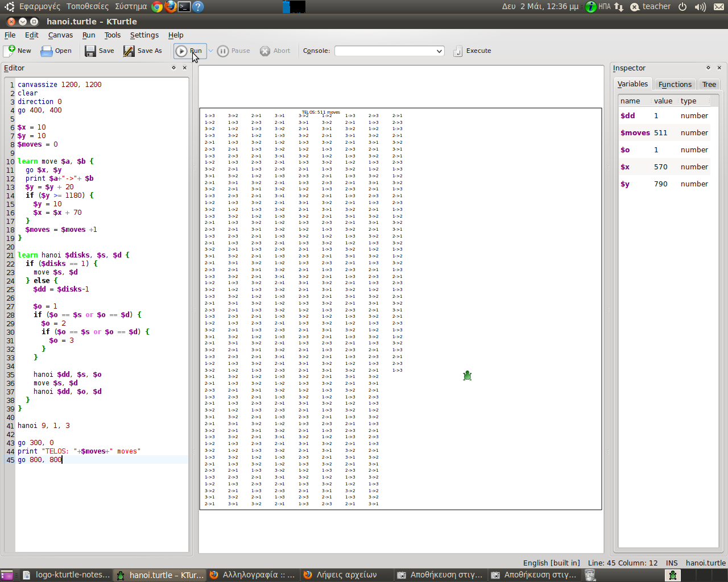
Task: Run the turtle script
Action: pos(189,51)
